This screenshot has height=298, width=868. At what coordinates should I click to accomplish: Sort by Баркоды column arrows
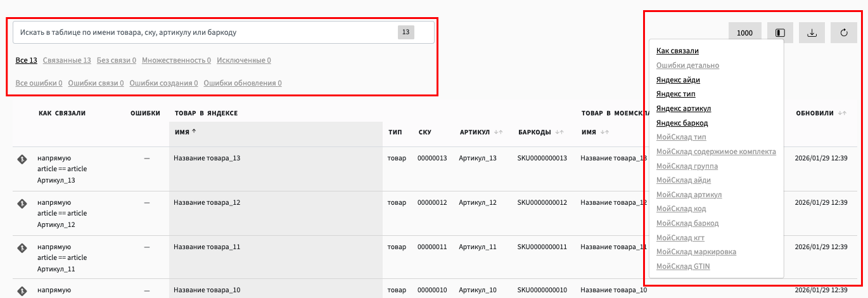(x=559, y=132)
